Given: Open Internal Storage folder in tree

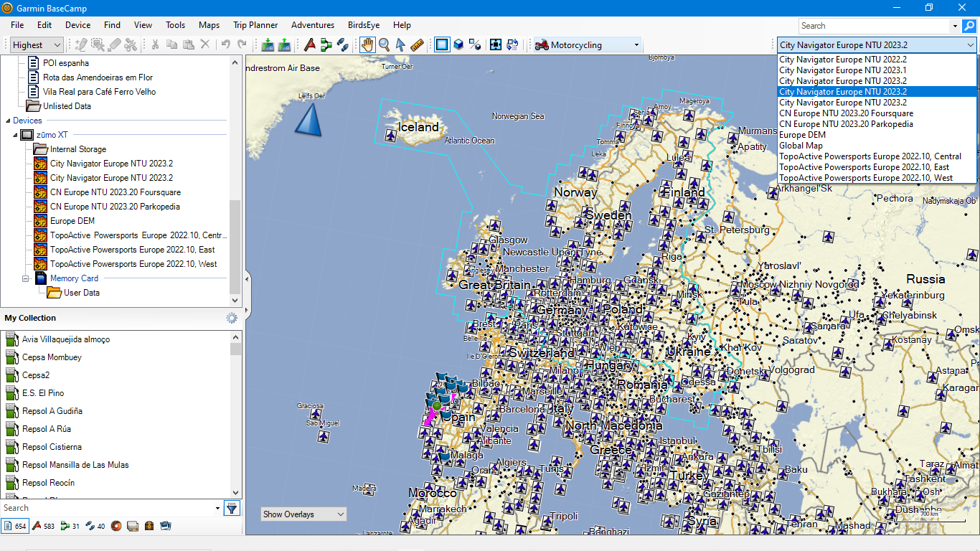Looking at the screenshot, I should 70,149.
